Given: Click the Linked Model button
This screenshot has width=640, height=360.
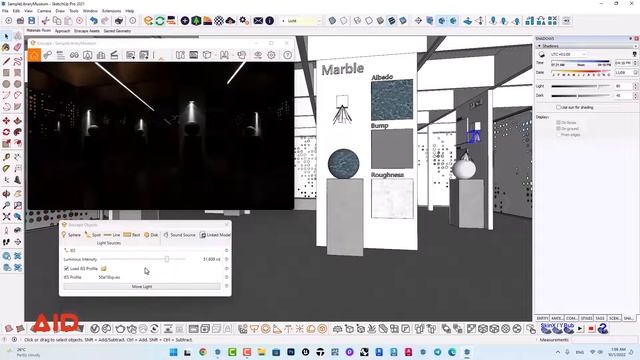Looking at the screenshot, I should click(215, 235).
